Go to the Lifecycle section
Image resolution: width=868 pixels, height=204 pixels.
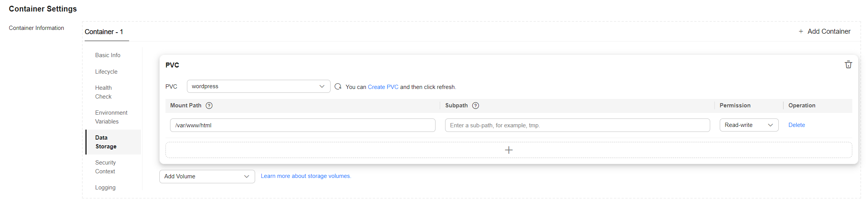(x=106, y=72)
